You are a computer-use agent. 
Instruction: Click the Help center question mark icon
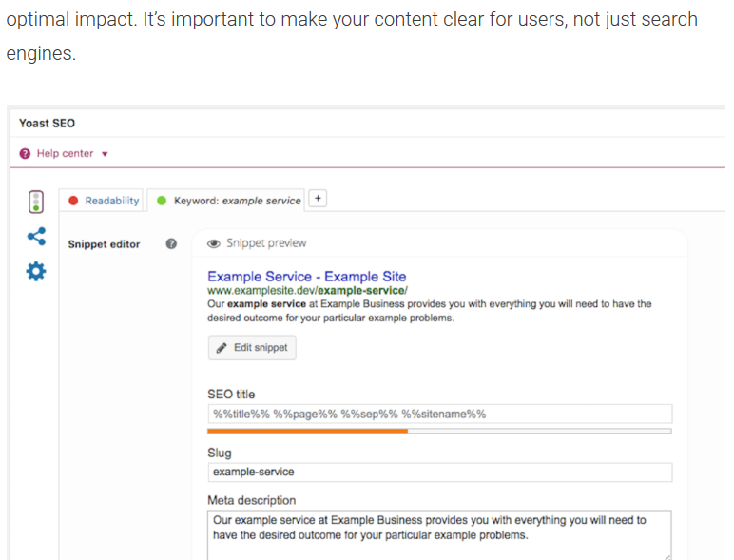25,154
